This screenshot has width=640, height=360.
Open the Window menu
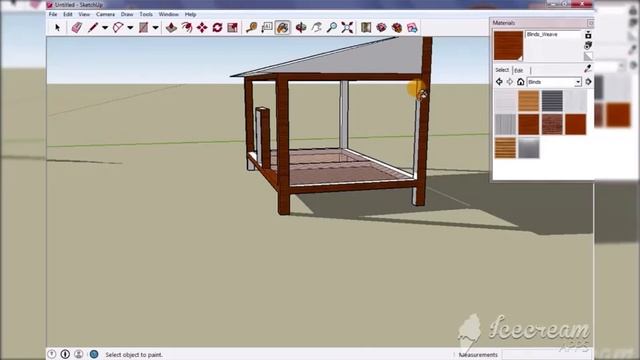[x=169, y=14]
